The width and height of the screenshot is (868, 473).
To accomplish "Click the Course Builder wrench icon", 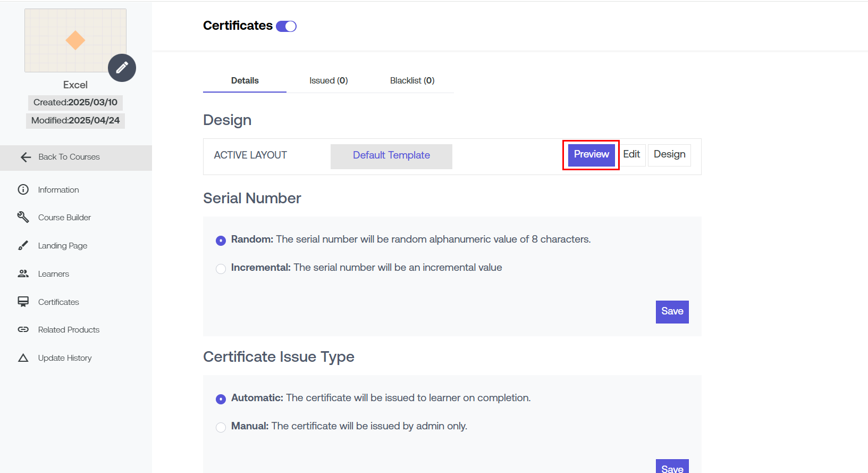I will tap(23, 217).
